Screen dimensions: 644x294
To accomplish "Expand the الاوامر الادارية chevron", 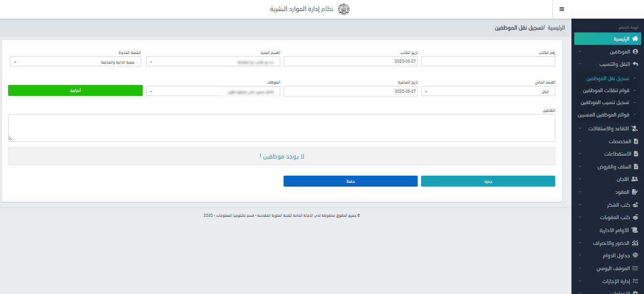I will coord(580,230).
